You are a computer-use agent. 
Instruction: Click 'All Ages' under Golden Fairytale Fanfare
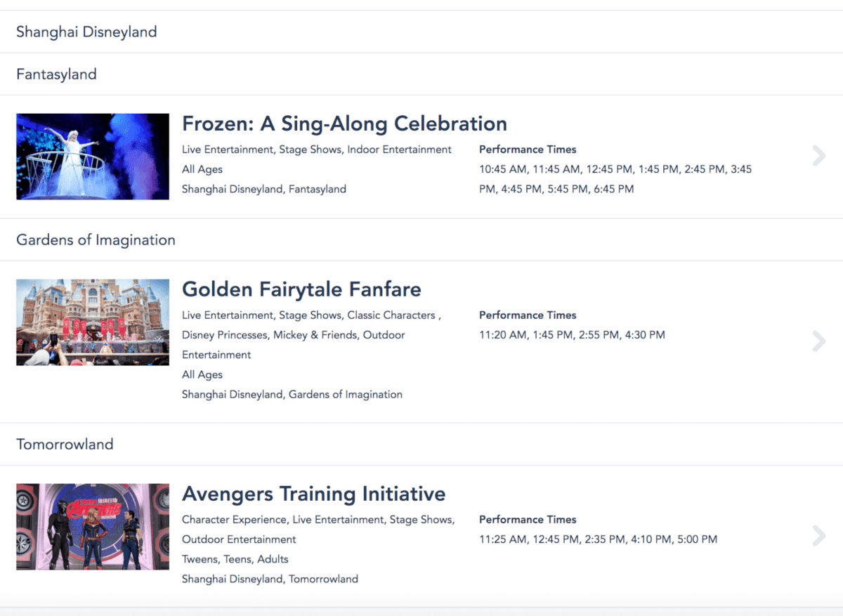click(x=202, y=375)
